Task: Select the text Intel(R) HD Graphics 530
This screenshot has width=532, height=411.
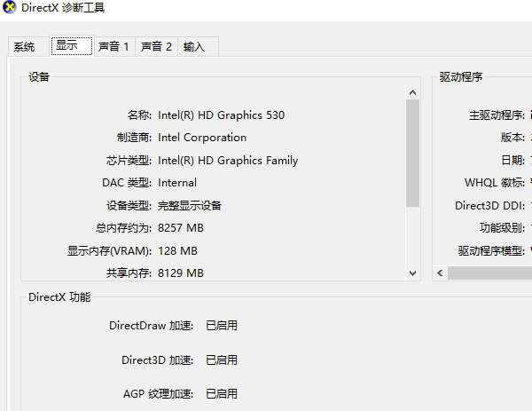Action: (x=221, y=115)
